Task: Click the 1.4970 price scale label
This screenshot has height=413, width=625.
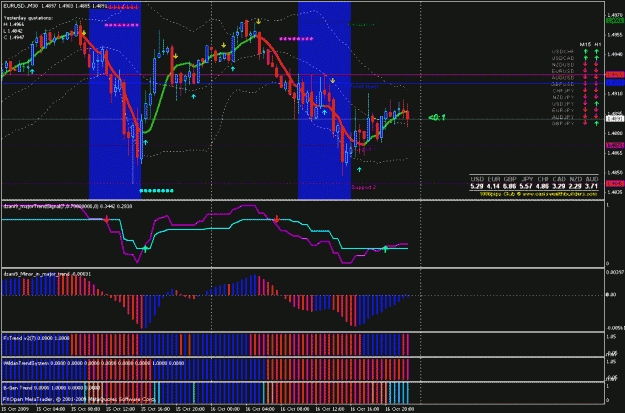Action: point(614,15)
